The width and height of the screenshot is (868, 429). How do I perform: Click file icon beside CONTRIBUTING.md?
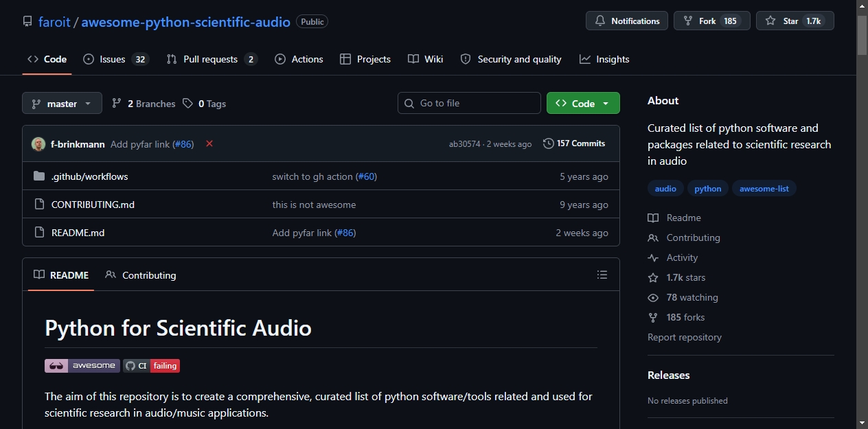[x=39, y=205]
